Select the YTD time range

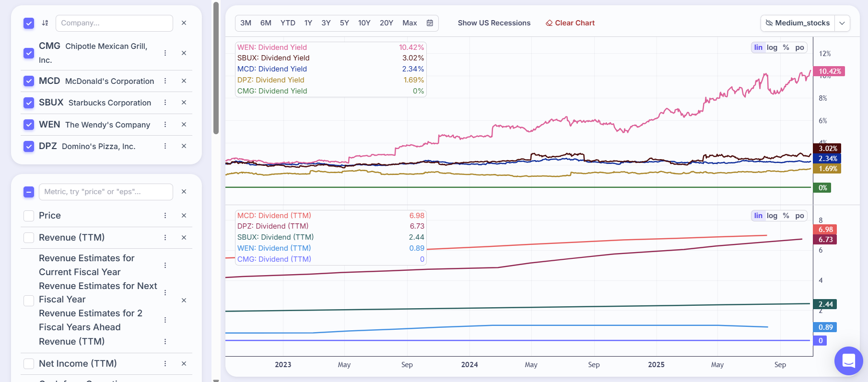pyautogui.click(x=288, y=23)
